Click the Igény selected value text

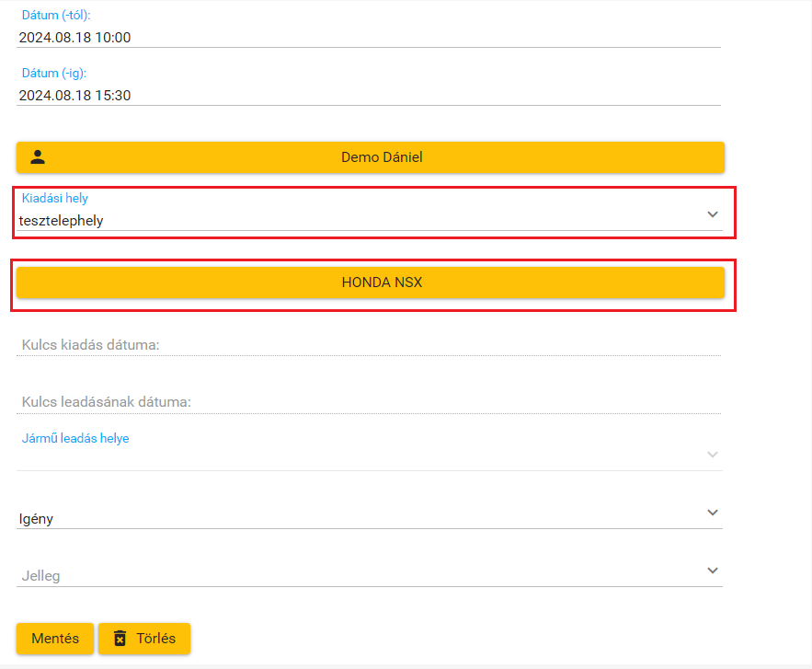(36, 519)
